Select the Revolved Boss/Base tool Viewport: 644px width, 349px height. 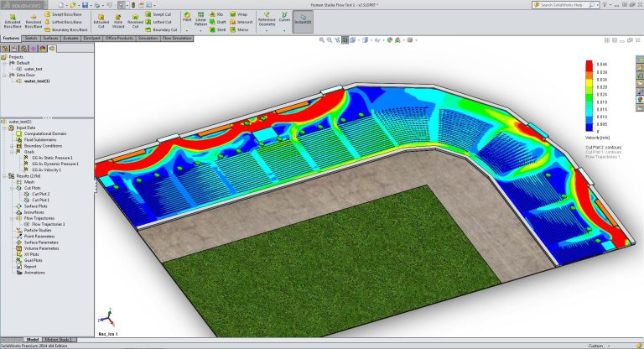(x=33, y=20)
